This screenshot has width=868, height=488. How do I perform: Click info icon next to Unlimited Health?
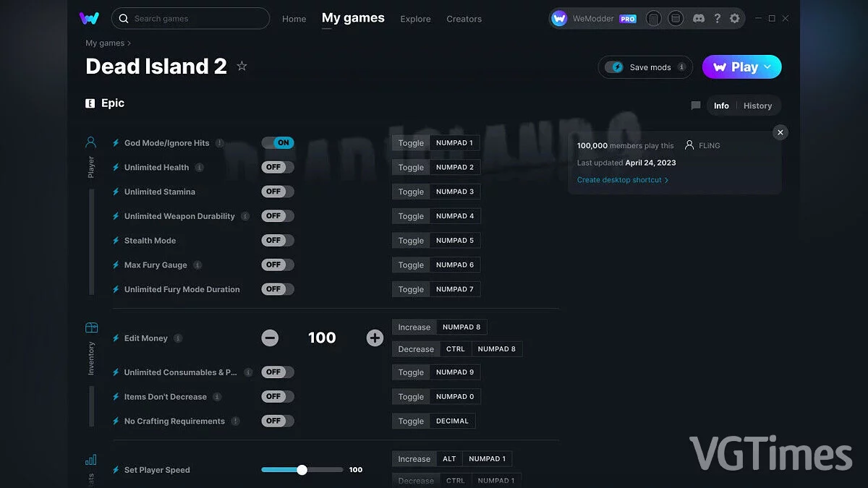click(x=200, y=168)
